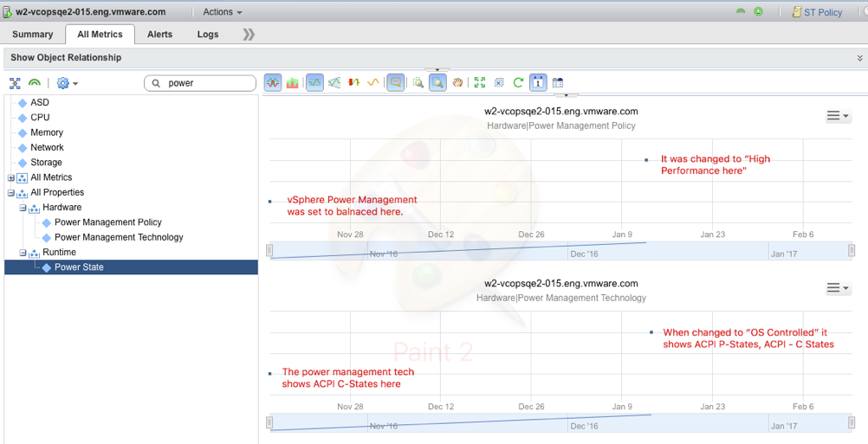This screenshot has width=868, height=444.
Task: Click the red and green anomalies icon
Action: (353, 83)
